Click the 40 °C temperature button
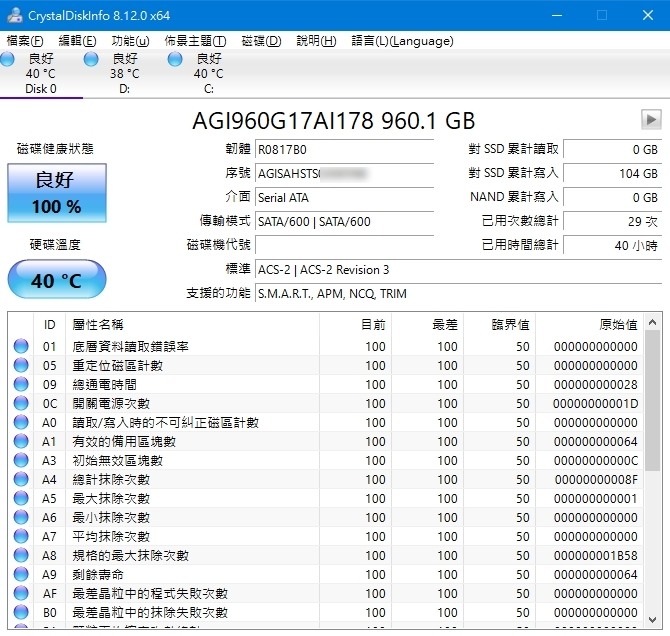The image size is (670, 636). (x=57, y=279)
